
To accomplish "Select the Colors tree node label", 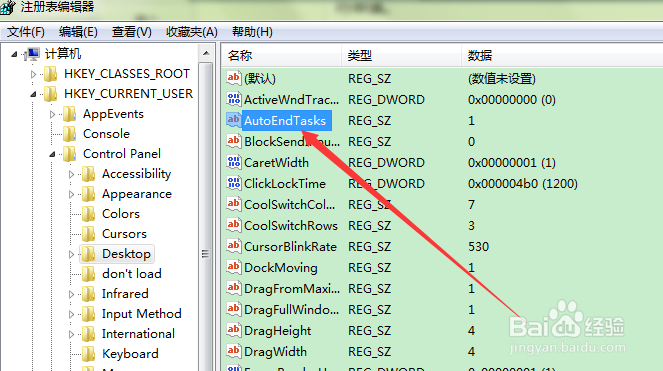I will click(x=121, y=214).
